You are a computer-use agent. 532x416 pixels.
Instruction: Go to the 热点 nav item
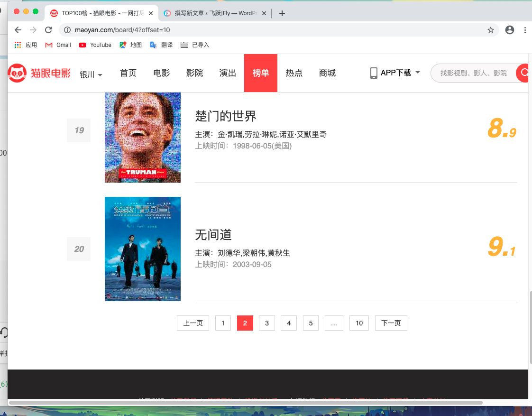pyautogui.click(x=294, y=73)
